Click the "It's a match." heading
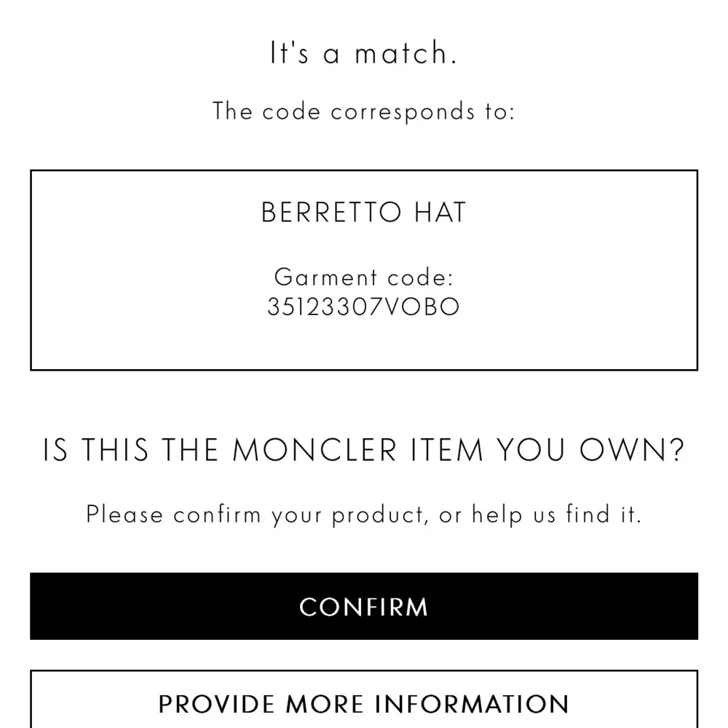The height and width of the screenshot is (728, 728). pyautogui.click(x=363, y=54)
